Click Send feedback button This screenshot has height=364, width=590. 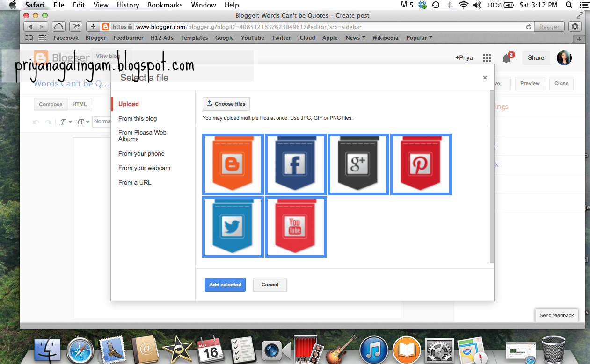556,315
